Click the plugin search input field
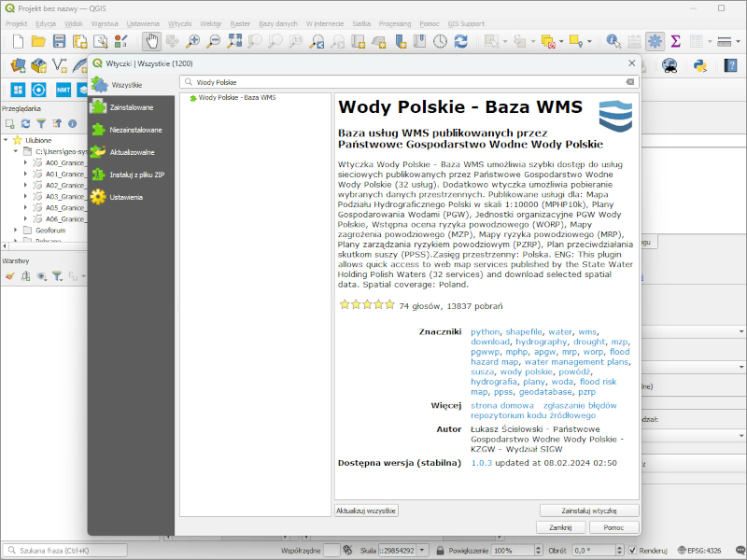Viewport: 747px width, 560px height. tap(409, 82)
